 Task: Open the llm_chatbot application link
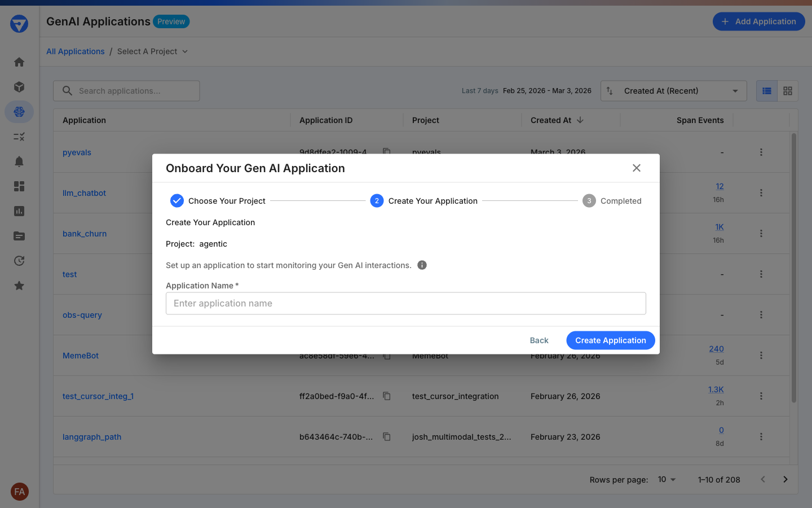pos(84,192)
